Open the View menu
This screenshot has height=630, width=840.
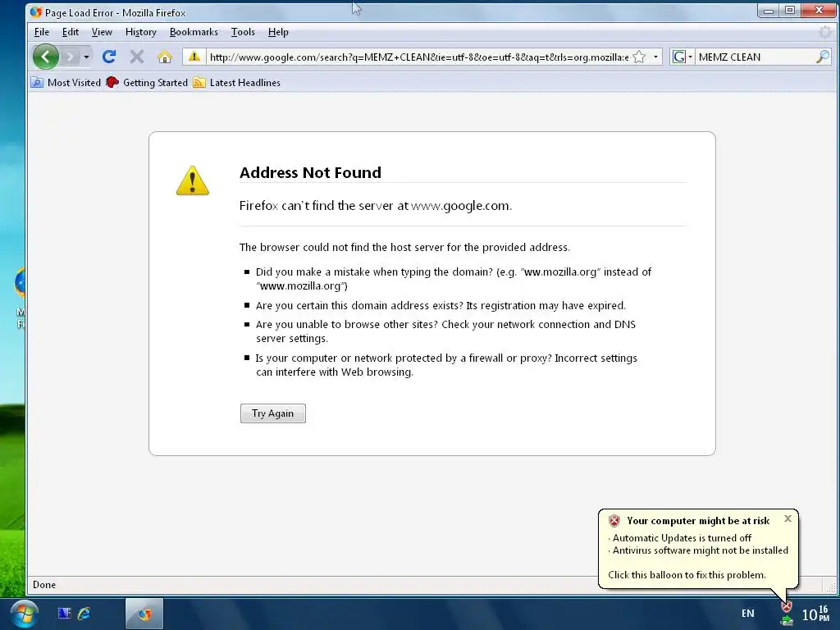102,32
